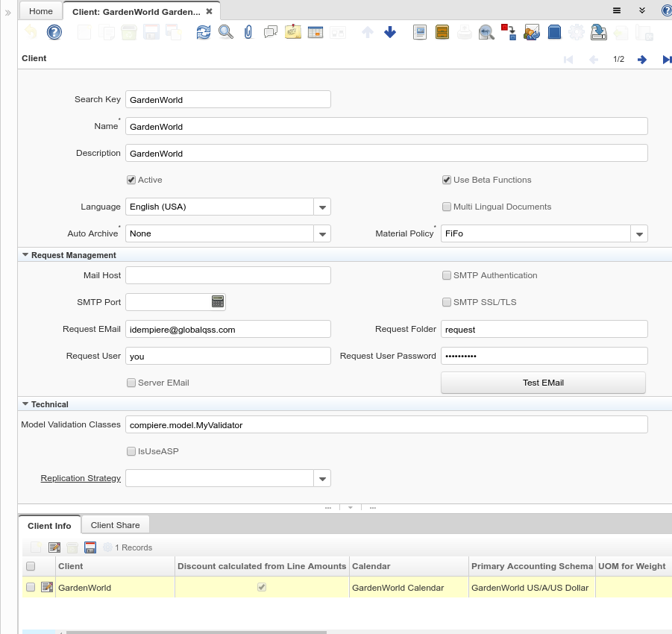Screen dimensions: 672x634
Task: Open the Chat speech bubble icon
Action: [x=271, y=32]
